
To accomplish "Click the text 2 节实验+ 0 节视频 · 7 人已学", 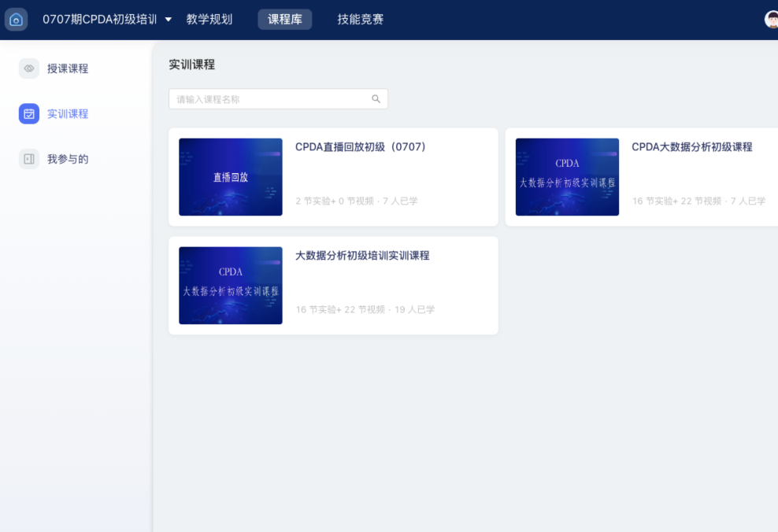I will coord(357,201).
